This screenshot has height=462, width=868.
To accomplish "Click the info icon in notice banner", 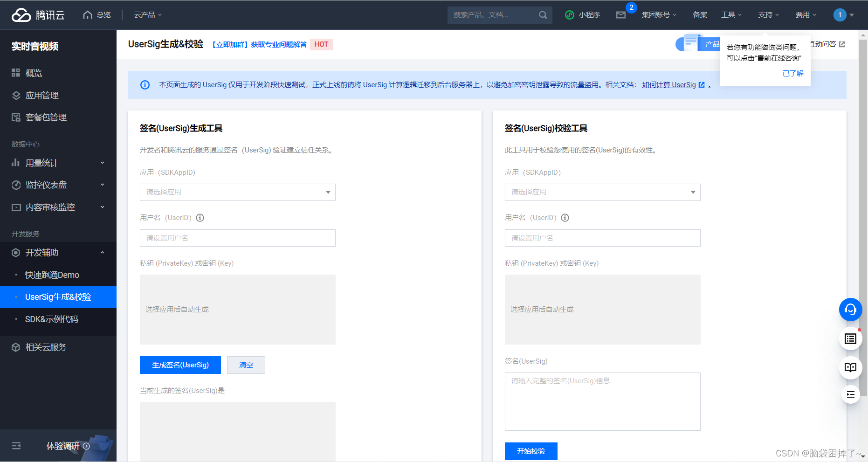I will click(145, 85).
